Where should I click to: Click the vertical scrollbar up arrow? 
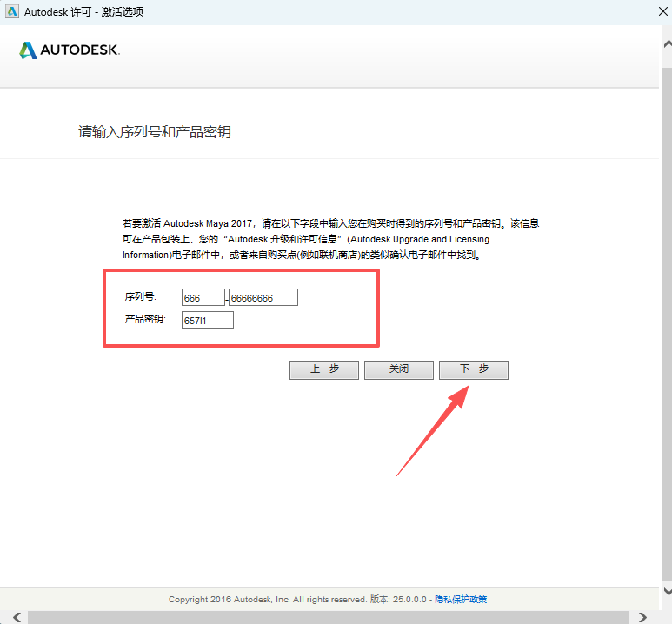668,44
